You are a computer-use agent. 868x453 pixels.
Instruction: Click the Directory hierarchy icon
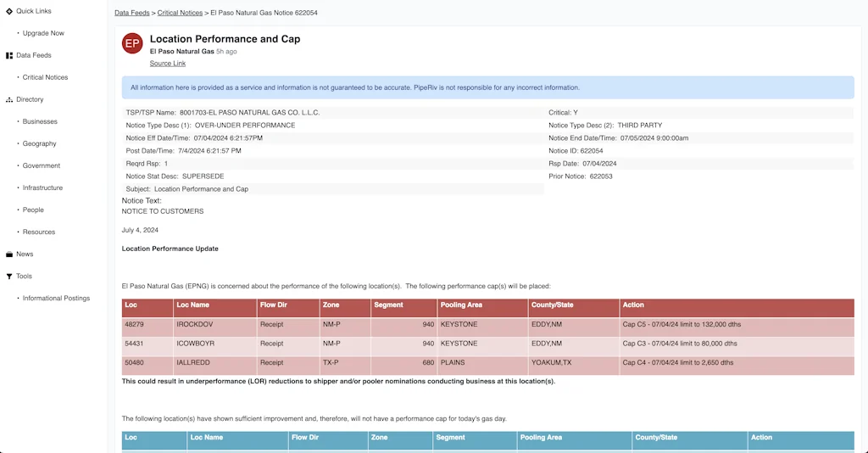(x=9, y=100)
